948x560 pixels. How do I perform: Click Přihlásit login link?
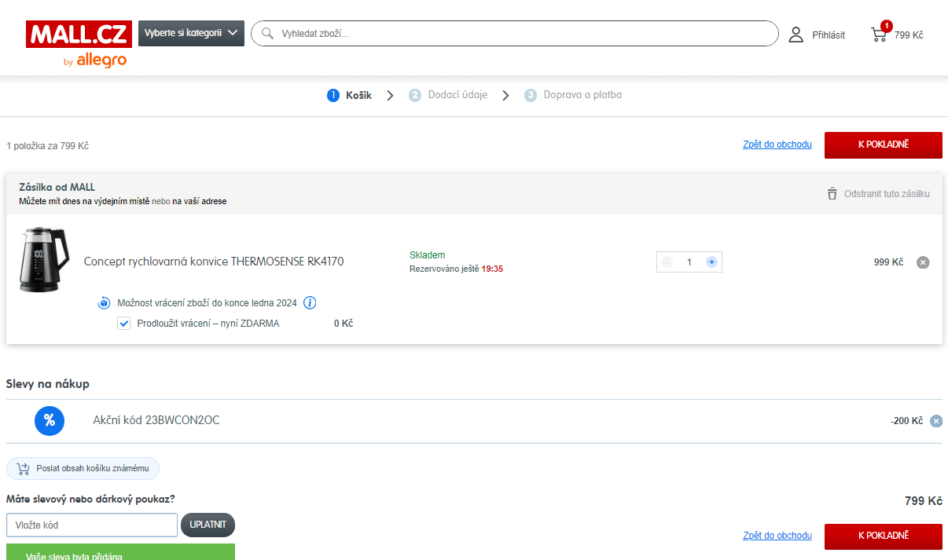click(829, 35)
